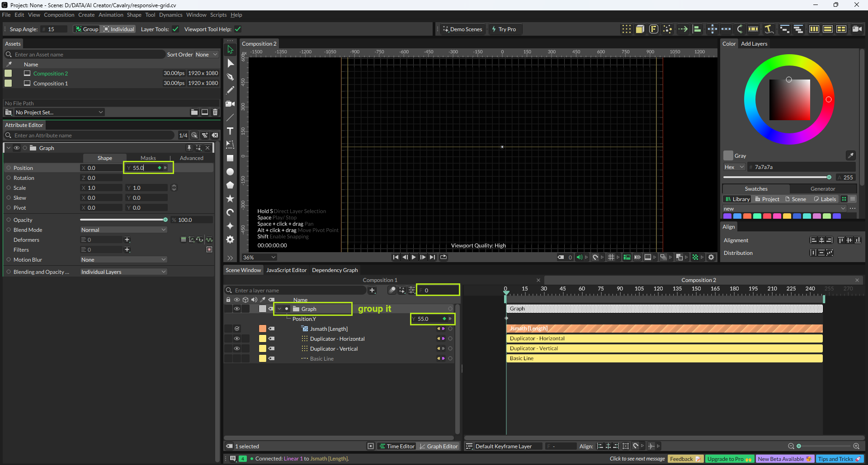Choose the Rectangle shape tool
Screen dimensions: 868x465
tap(230, 158)
